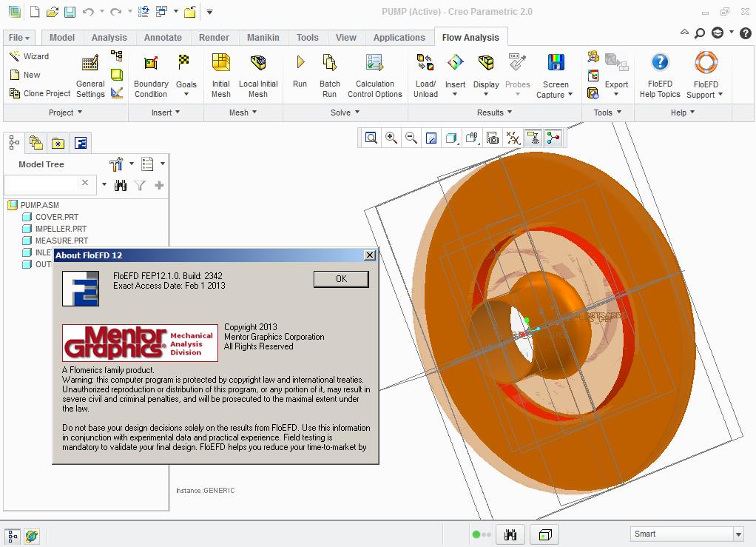Switch to the Model ribbon tab
Image resolution: width=756 pixels, height=547 pixels.
coord(61,37)
